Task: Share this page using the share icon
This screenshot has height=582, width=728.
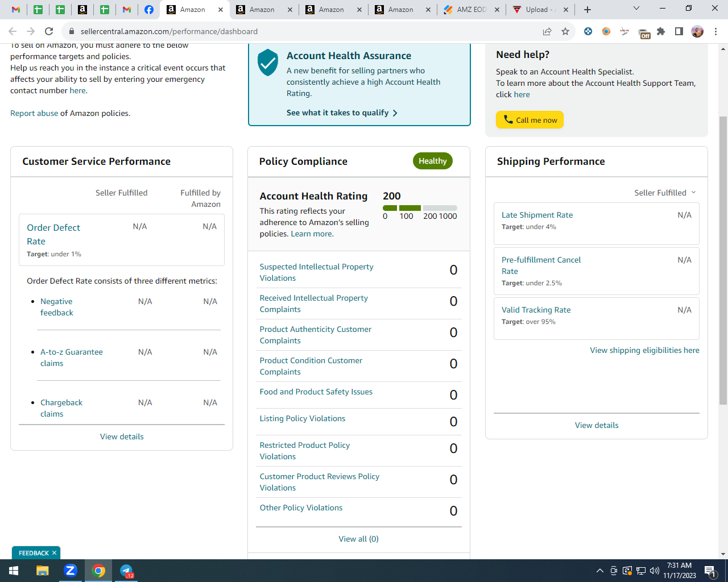Action: 547,31
